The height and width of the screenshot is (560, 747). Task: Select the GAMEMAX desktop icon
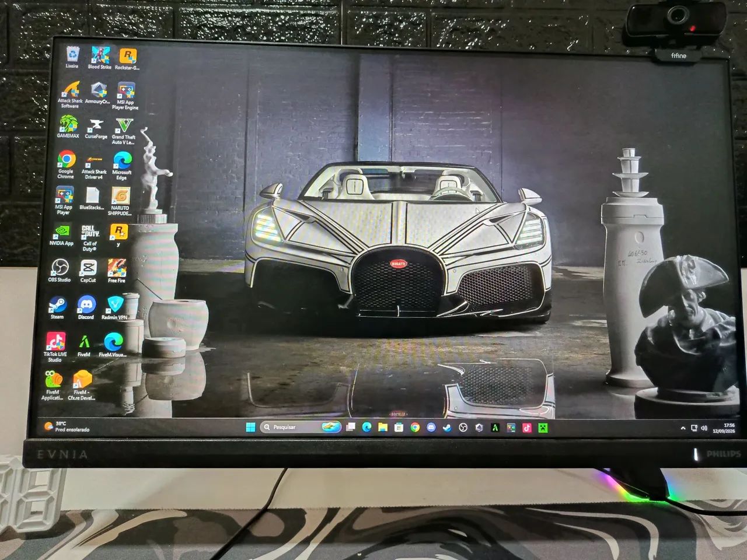coord(68,127)
